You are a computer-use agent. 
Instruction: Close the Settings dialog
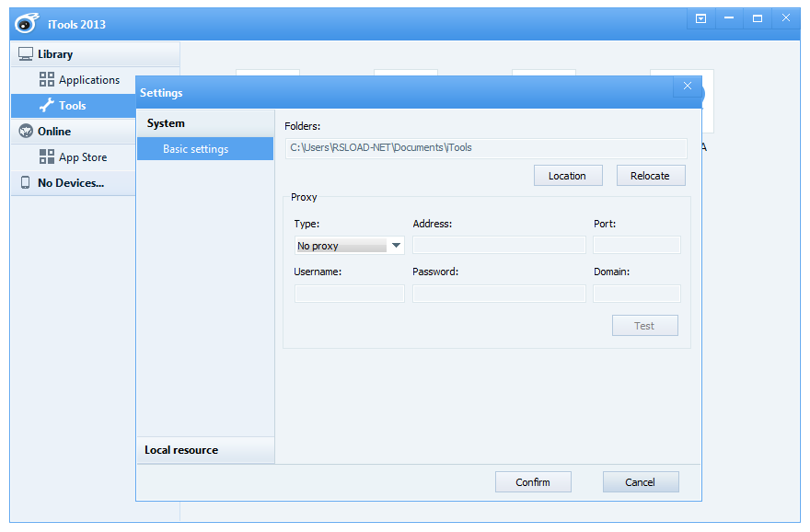click(x=687, y=86)
